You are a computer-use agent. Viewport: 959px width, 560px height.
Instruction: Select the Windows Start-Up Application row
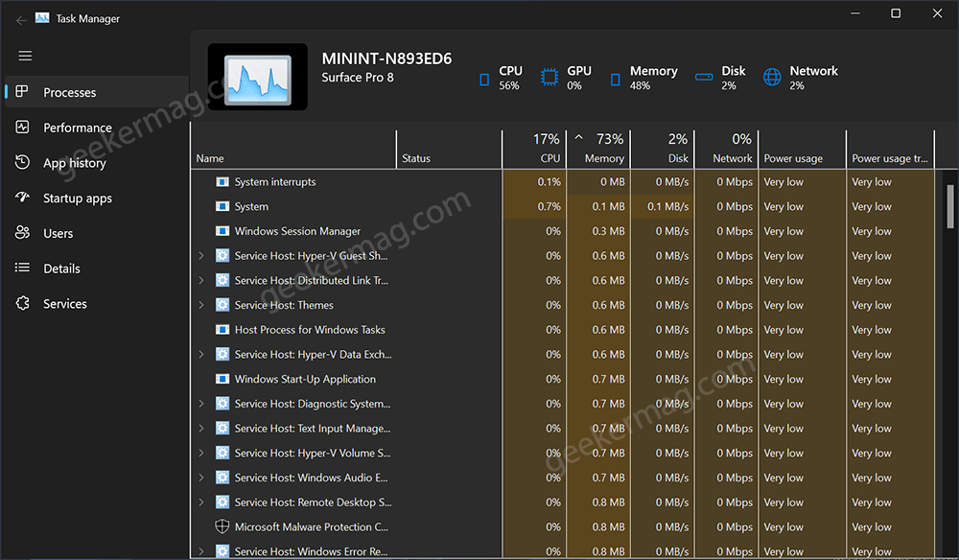point(563,379)
